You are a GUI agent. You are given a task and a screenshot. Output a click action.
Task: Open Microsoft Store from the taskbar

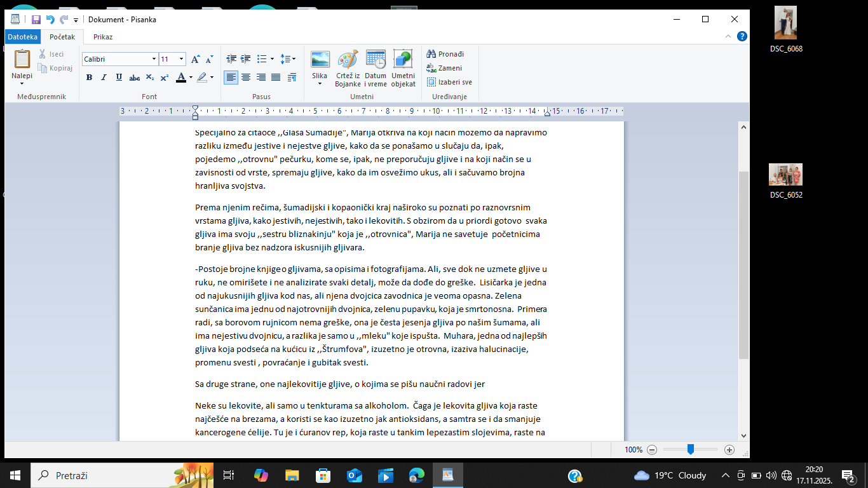(323, 475)
